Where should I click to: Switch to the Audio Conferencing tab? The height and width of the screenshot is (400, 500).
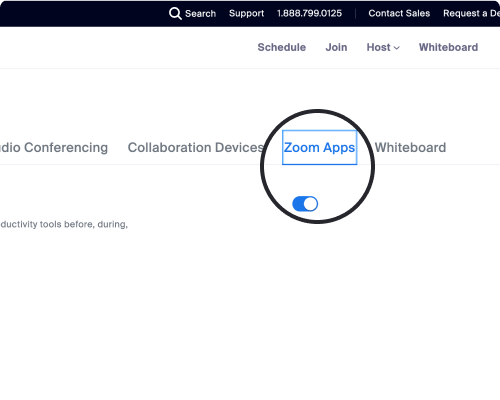point(54,147)
